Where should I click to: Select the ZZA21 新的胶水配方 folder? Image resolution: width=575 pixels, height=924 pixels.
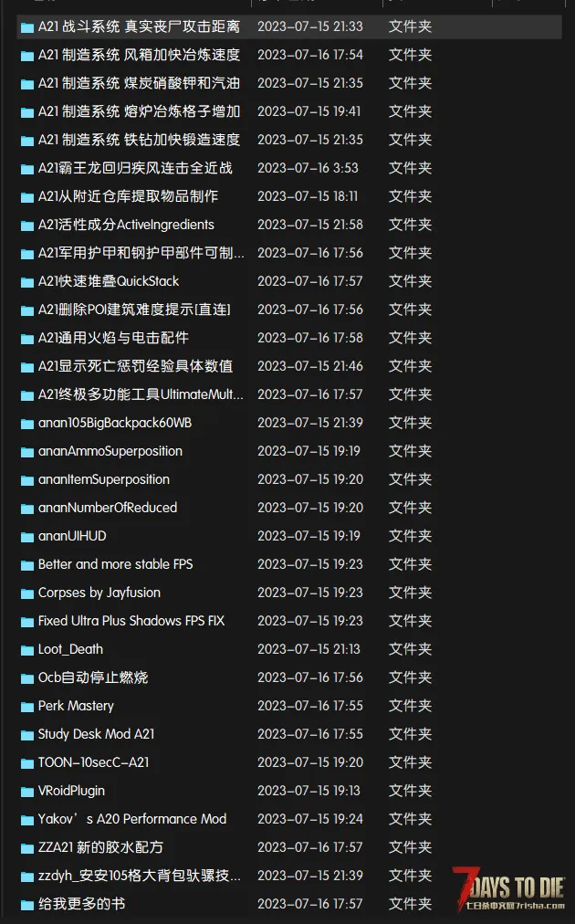(100, 846)
